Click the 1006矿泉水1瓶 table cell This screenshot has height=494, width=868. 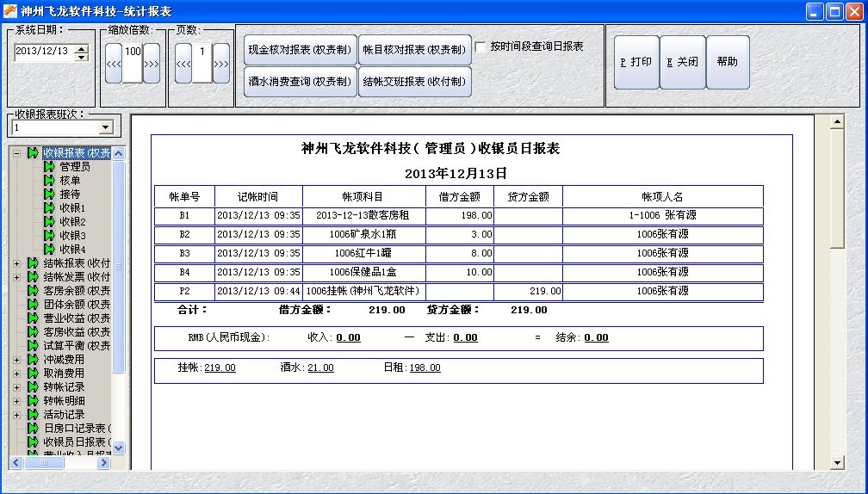363,235
